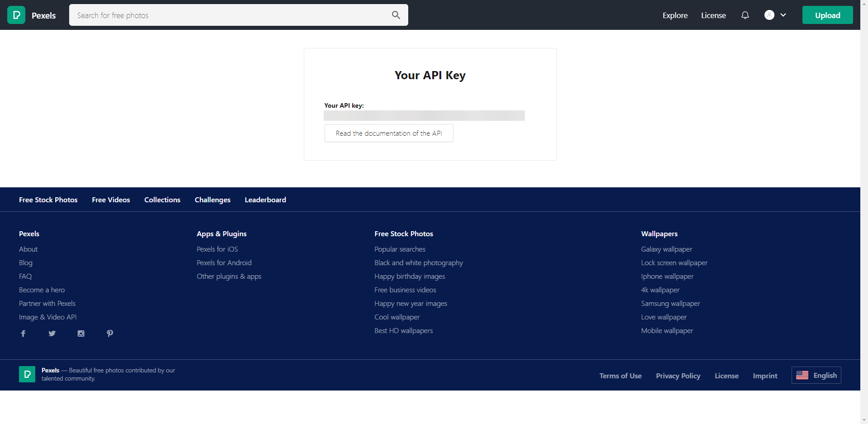Open Galaxy wallpaper link
Image resolution: width=868 pixels, height=424 pixels.
(x=667, y=249)
